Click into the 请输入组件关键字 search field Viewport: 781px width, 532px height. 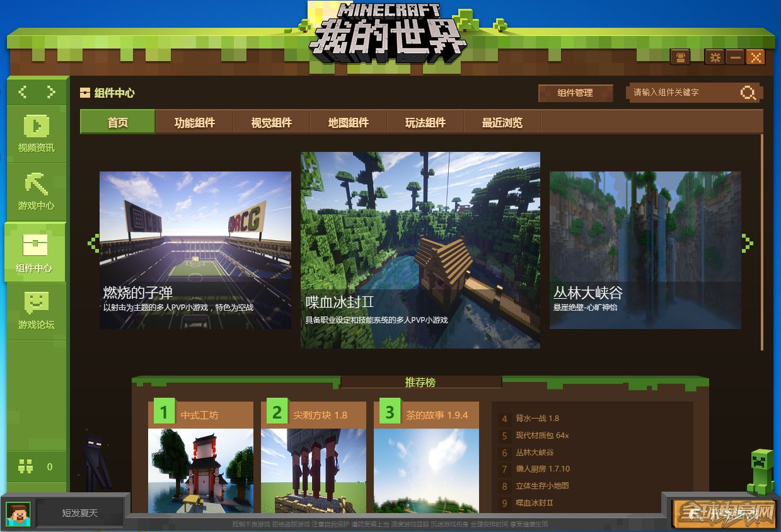[683, 93]
